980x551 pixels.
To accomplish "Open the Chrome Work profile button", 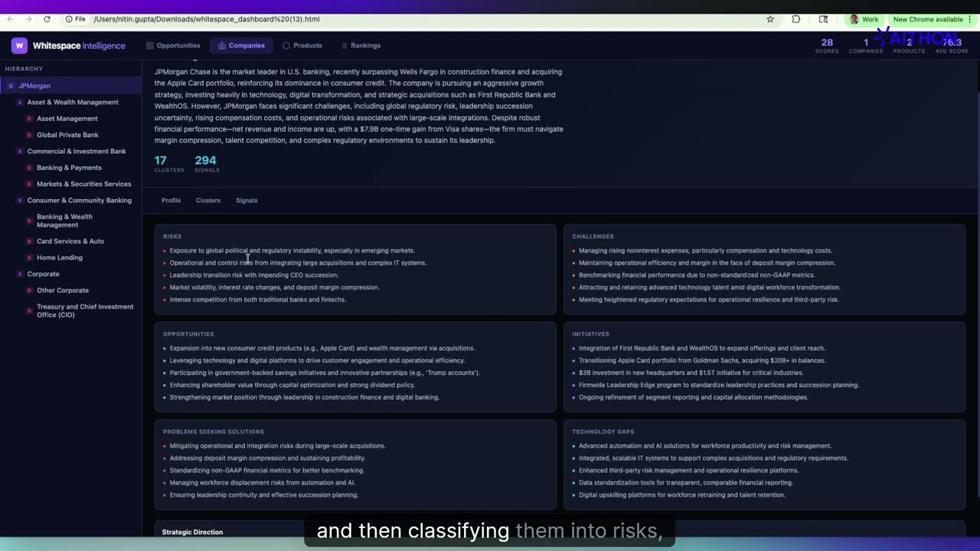I will 865,19.
